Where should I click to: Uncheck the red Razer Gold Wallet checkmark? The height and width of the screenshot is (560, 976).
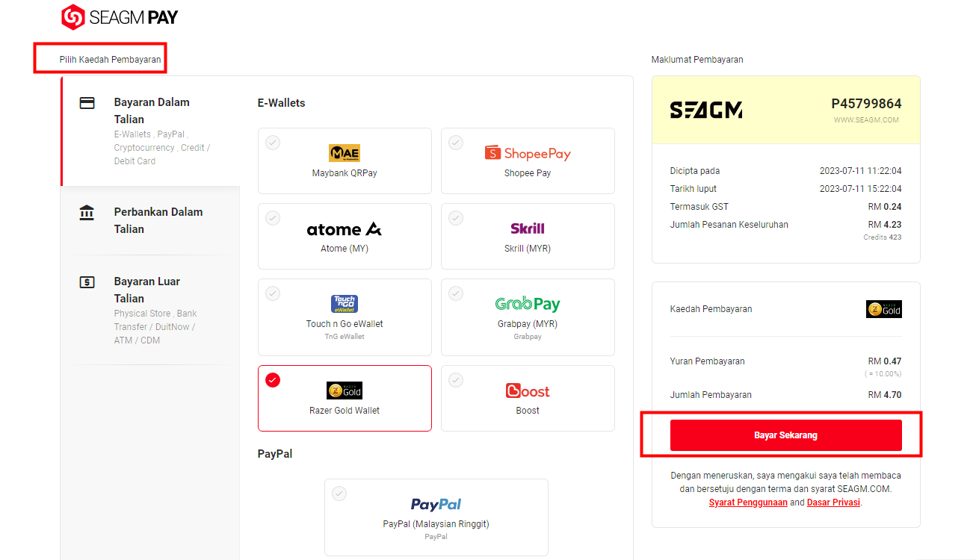[x=273, y=380]
